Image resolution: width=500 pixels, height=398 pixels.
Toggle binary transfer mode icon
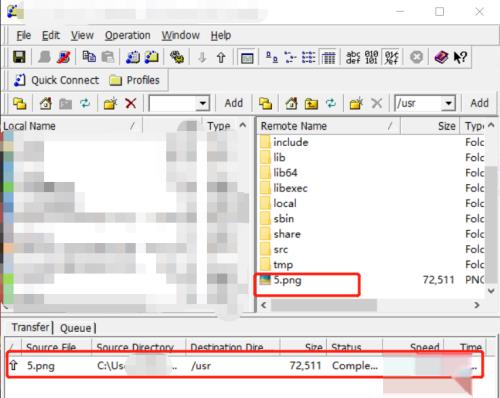[x=371, y=57]
